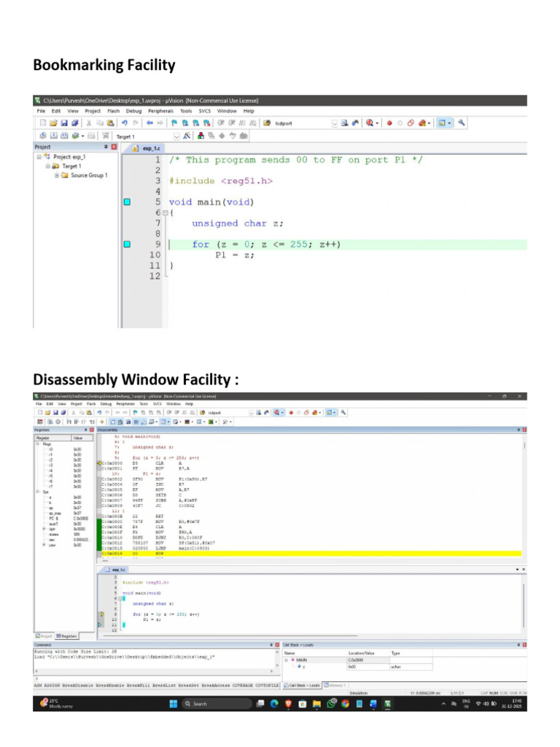
Task: Click inside the Command input line
Action: click(x=156, y=678)
